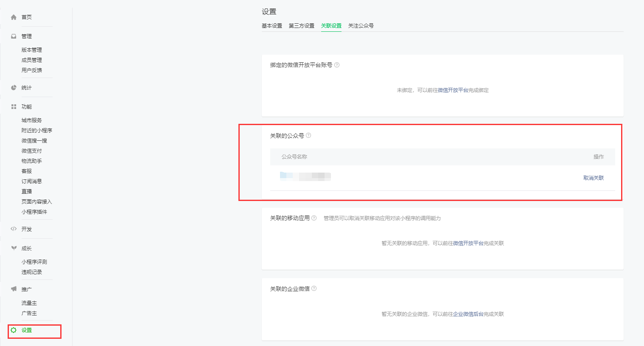This screenshot has width=644, height=346.
Task: Open 用户反馈 in the sidebar
Action: (x=32, y=70)
